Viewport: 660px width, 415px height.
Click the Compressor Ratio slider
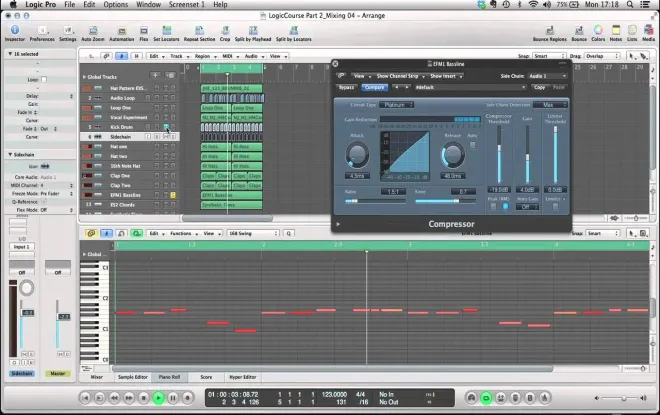(x=375, y=201)
